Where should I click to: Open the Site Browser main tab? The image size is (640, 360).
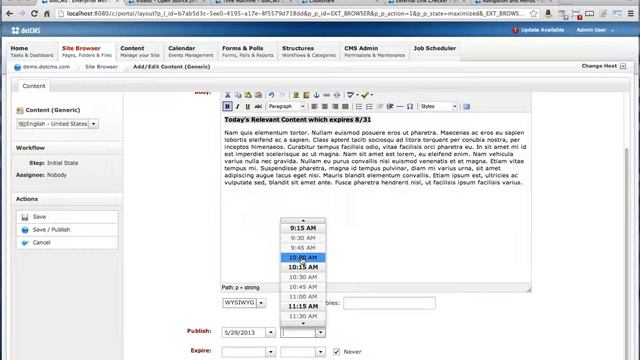pyautogui.click(x=87, y=51)
